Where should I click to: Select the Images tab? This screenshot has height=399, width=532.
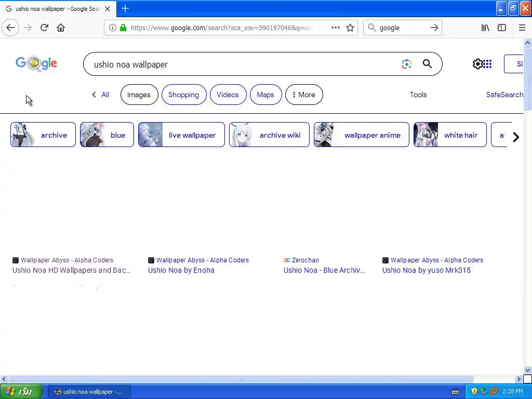pos(139,95)
